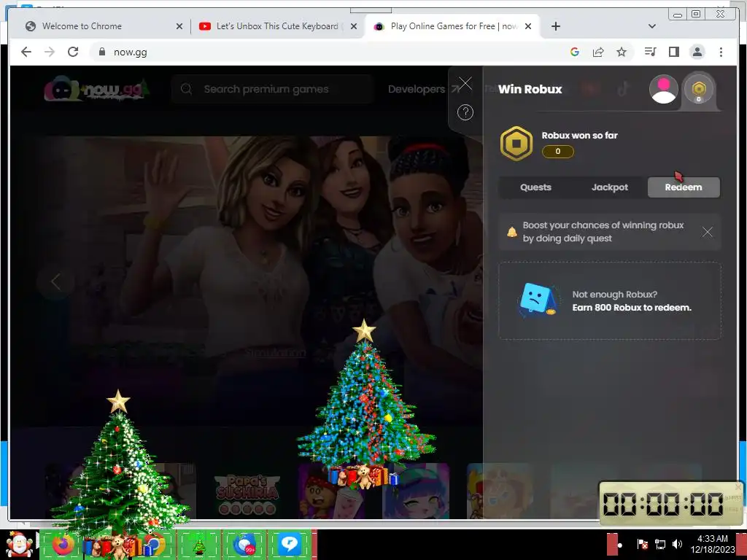The image size is (747, 560).
Task: Open the blue-haired anime girl game thumbnail
Action: click(x=417, y=493)
